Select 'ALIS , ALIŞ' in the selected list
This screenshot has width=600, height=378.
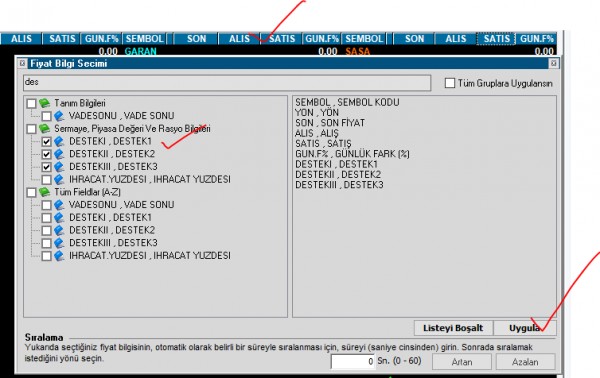(x=317, y=133)
